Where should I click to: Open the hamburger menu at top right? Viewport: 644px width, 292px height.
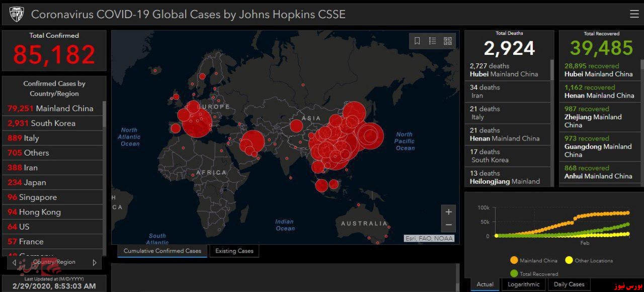(x=634, y=14)
